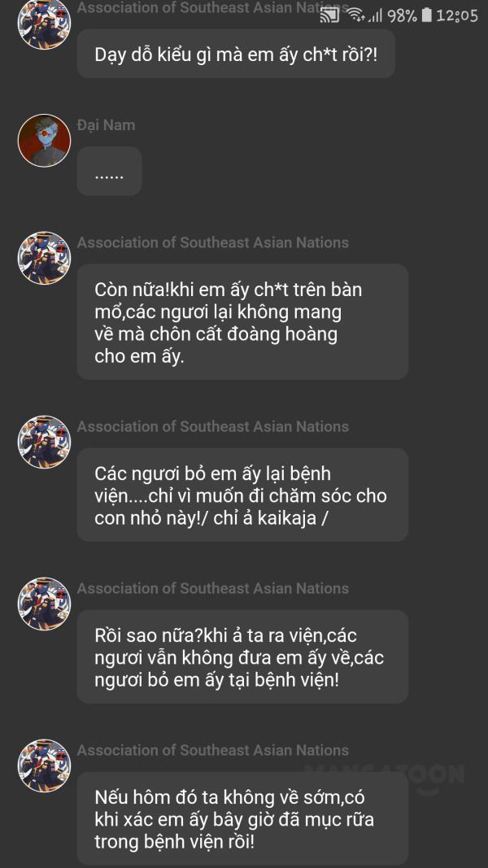
Task: Tap the mobile signal strength icon
Action: click(x=374, y=15)
